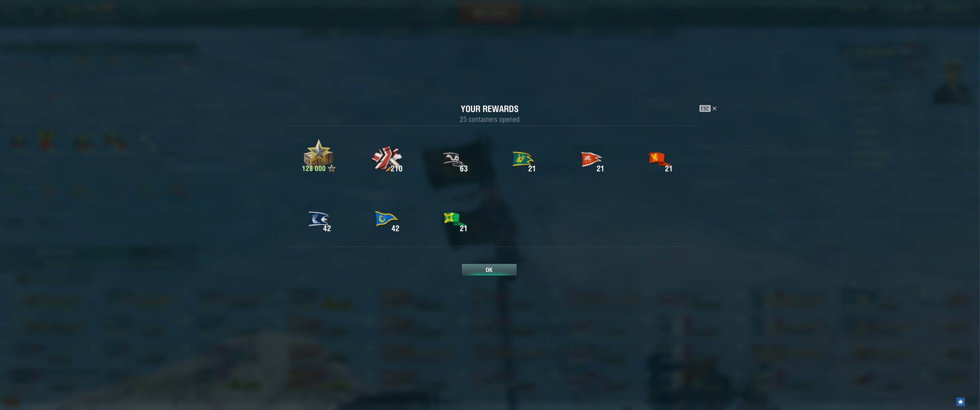The height and width of the screenshot is (410, 980).
Task: Close the rewards dialog with X
Action: point(714,109)
